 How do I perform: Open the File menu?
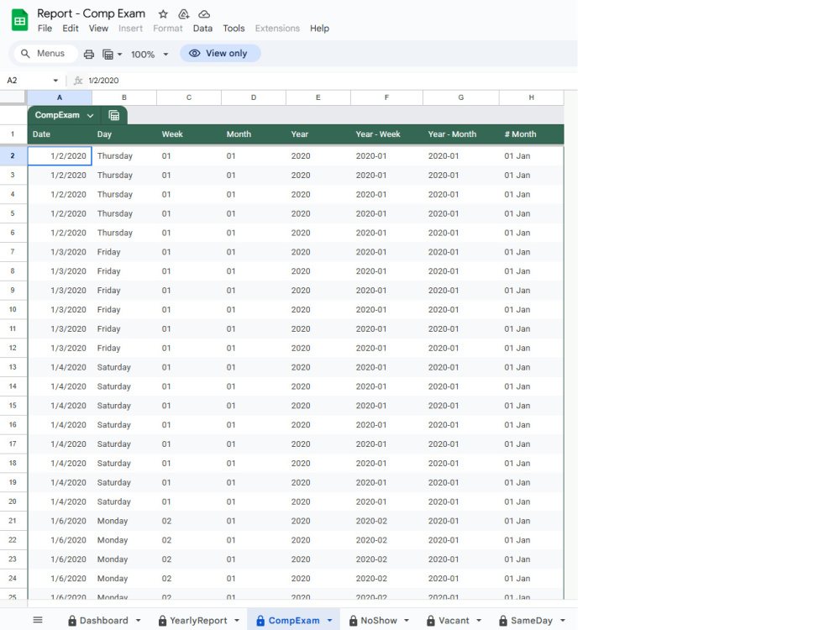click(45, 29)
